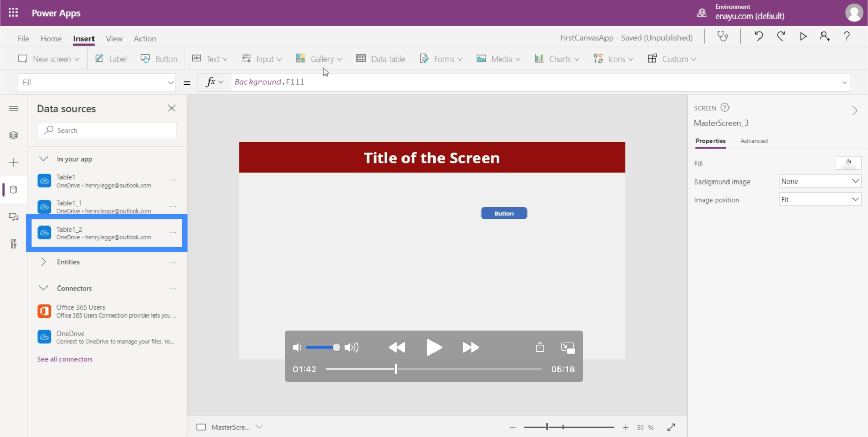Switch to the Advanced properties tab

[754, 141]
